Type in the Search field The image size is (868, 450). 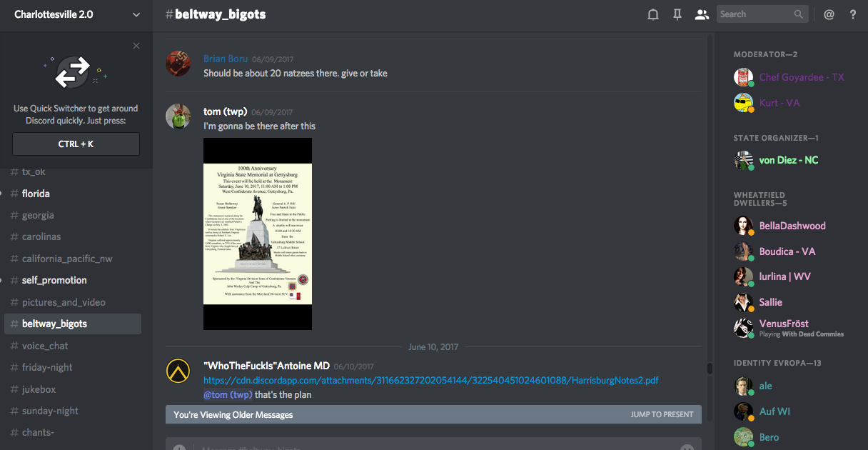[x=754, y=14]
